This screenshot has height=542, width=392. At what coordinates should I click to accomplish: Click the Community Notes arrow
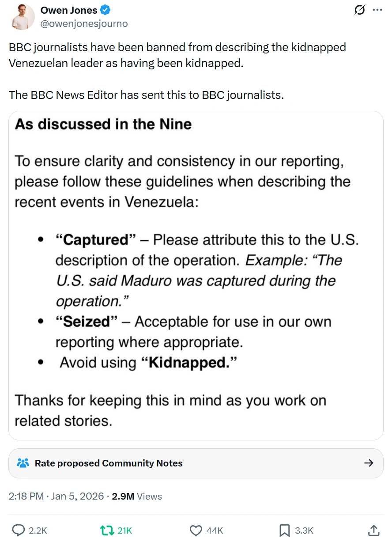369,463
